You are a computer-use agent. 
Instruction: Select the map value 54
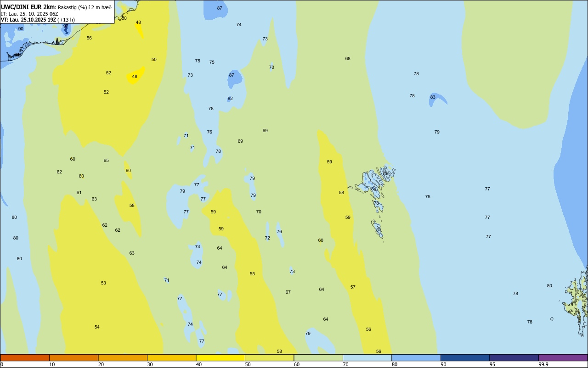[97, 327]
